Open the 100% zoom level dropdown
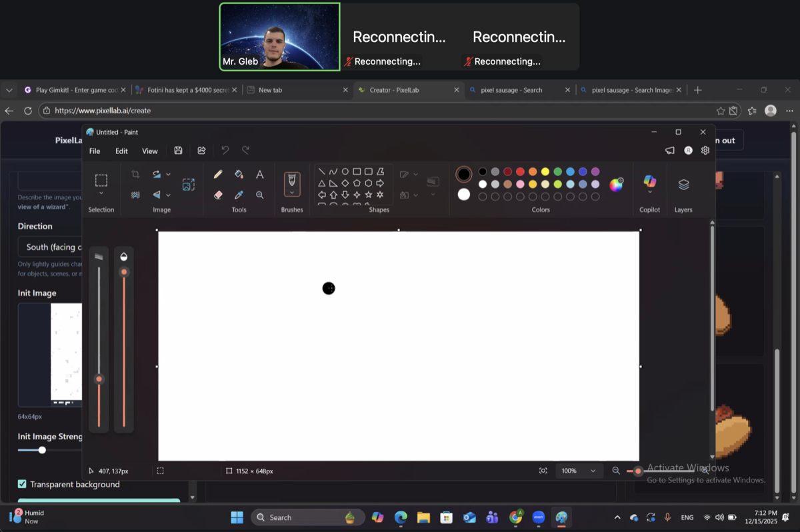 (578, 471)
